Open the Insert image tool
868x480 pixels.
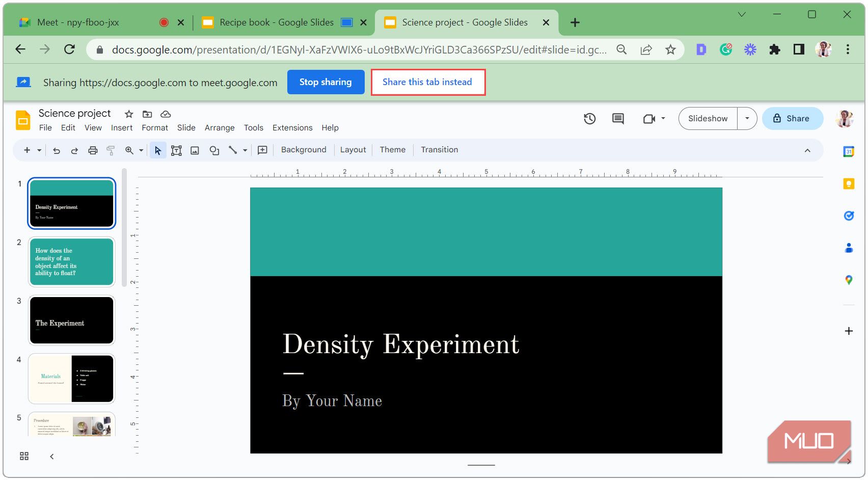[195, 150]
